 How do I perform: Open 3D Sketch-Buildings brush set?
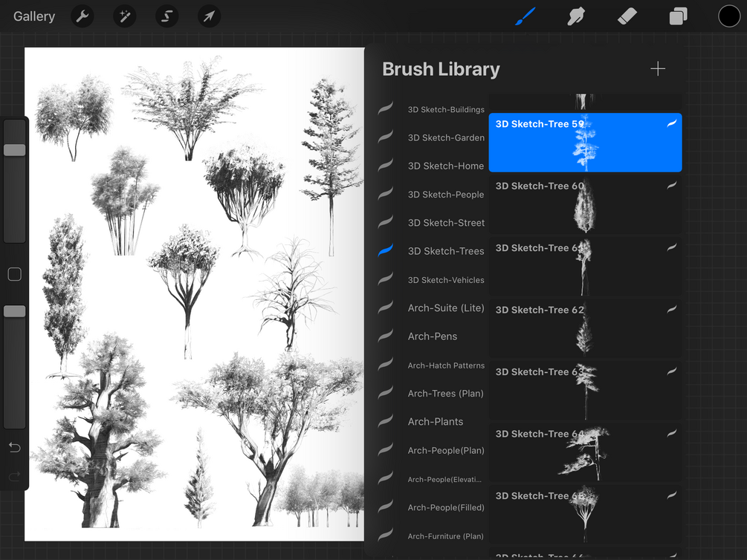[446, 109]
